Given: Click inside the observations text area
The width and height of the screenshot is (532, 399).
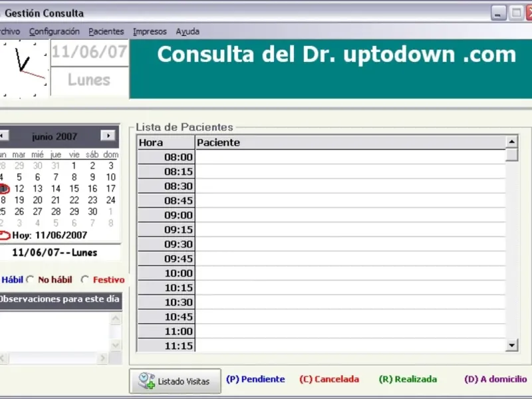Looking at the screenshot, I should (55, 331).
